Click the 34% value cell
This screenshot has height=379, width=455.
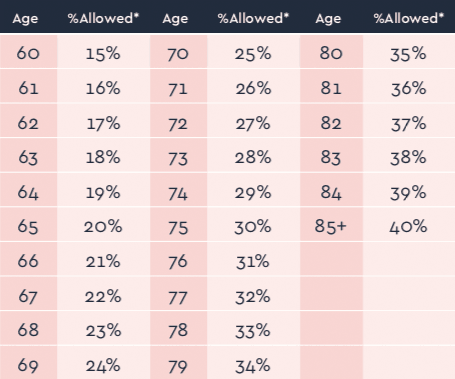click(253, 363)
